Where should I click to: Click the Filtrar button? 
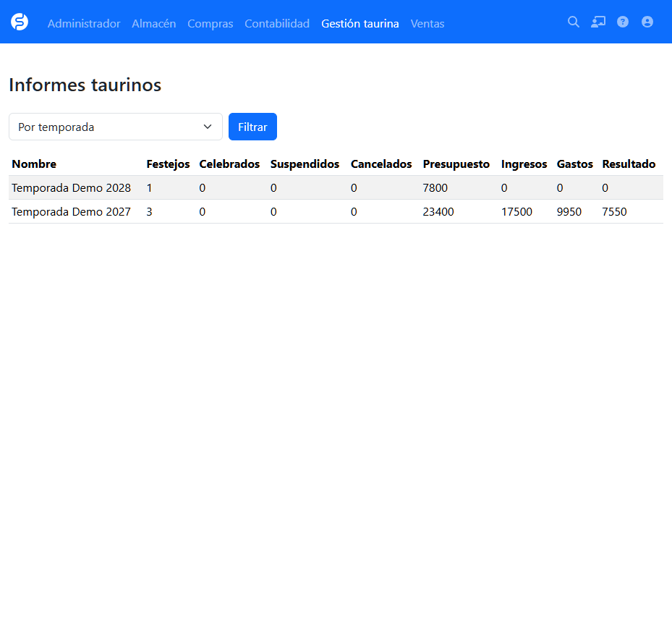[253, 127]
